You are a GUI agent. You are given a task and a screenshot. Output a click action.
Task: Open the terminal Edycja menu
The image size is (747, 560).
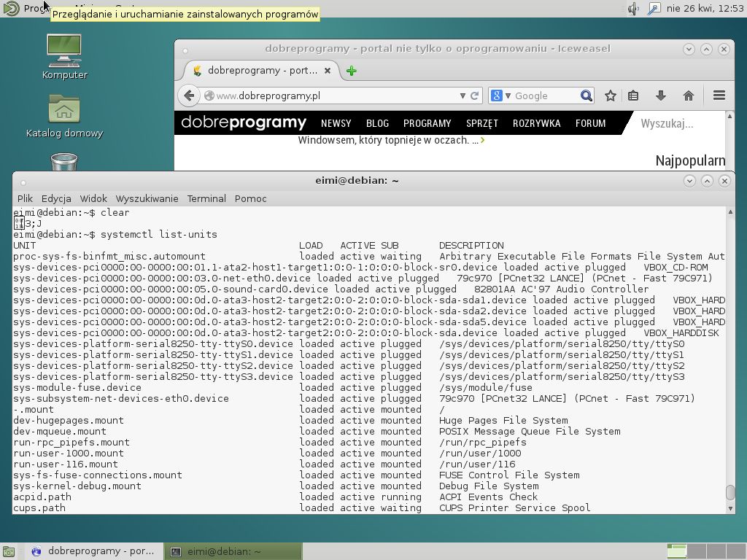pyautogui.click(x=56, y=198)
